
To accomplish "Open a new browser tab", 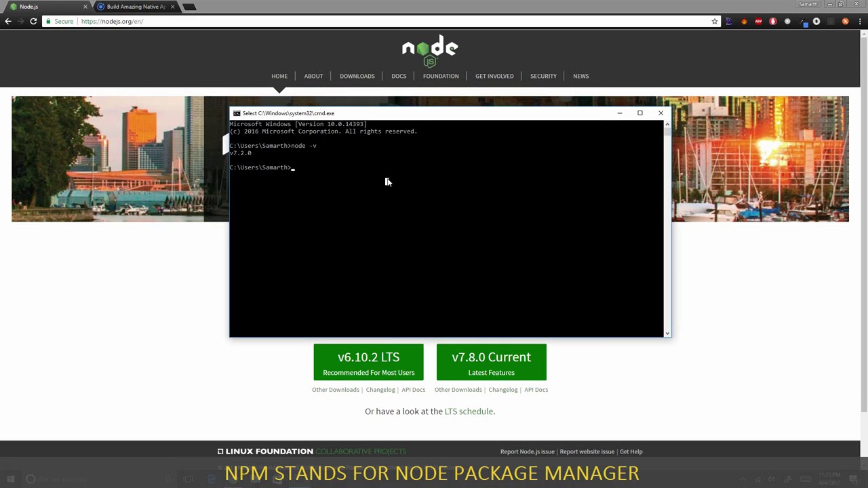I will 189,7.
